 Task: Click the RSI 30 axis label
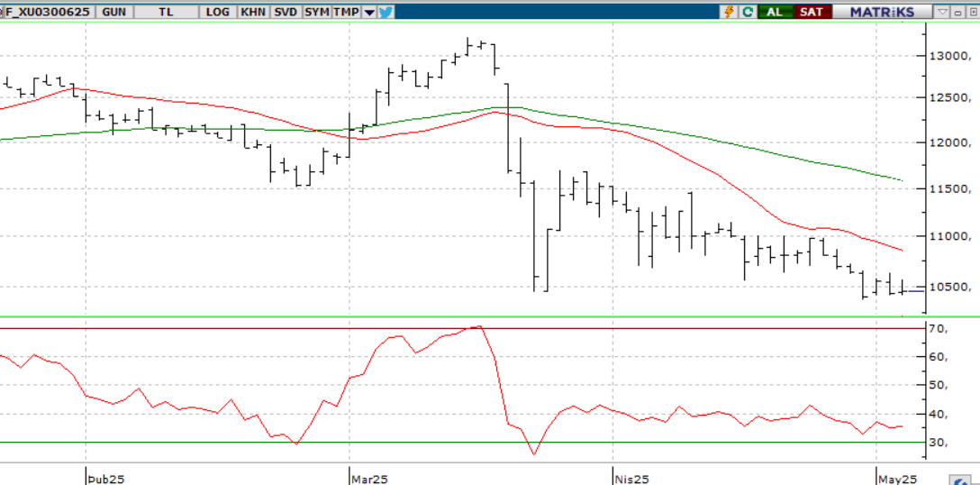939,443
